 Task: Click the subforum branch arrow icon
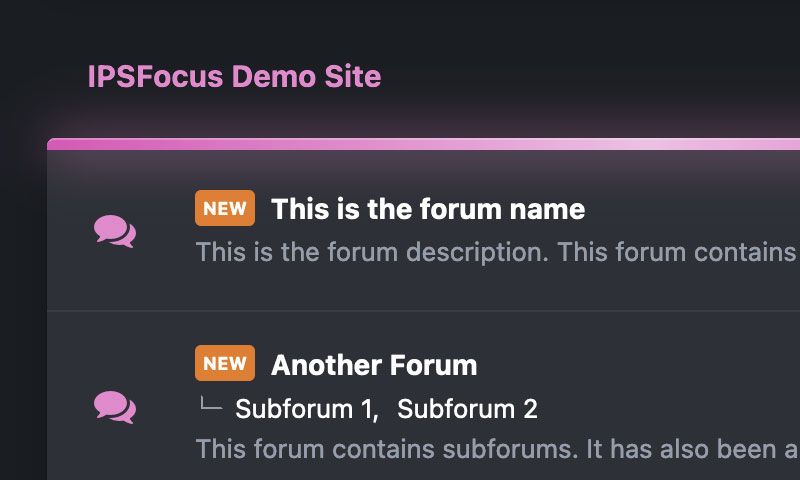coord(211,403)
